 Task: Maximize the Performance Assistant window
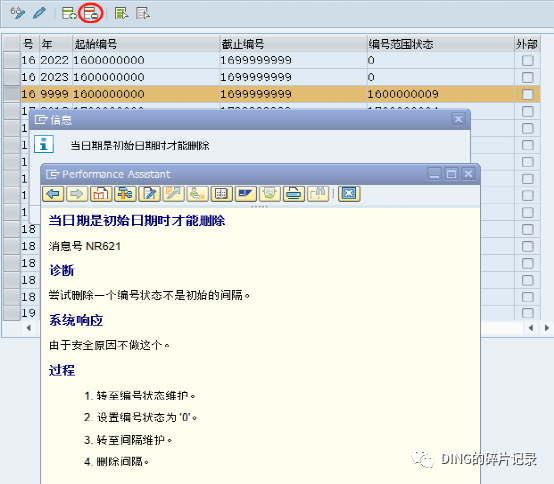451,174
